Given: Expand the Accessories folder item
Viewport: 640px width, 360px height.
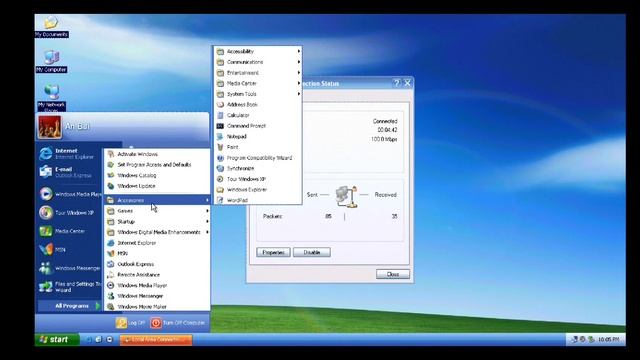Looking at the screenshot, I should point(157,200).
